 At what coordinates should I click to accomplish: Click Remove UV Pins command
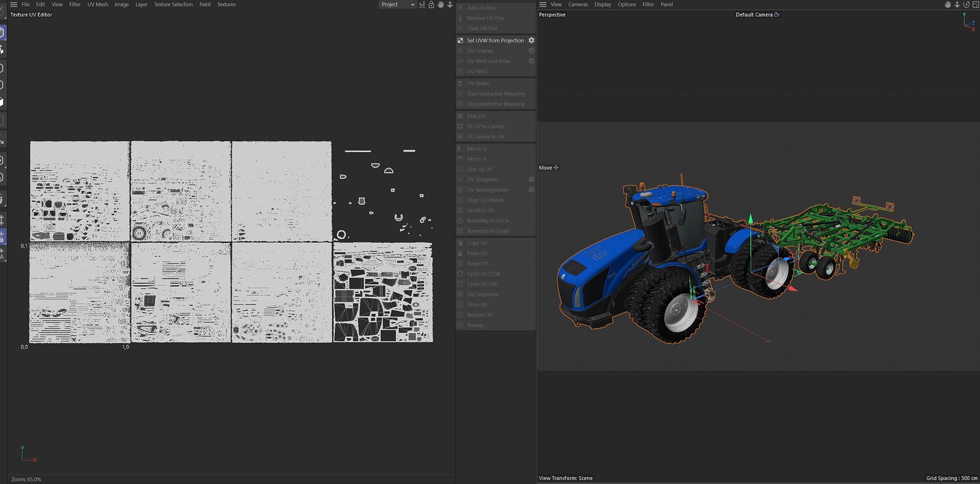click(x=495, y=18)
